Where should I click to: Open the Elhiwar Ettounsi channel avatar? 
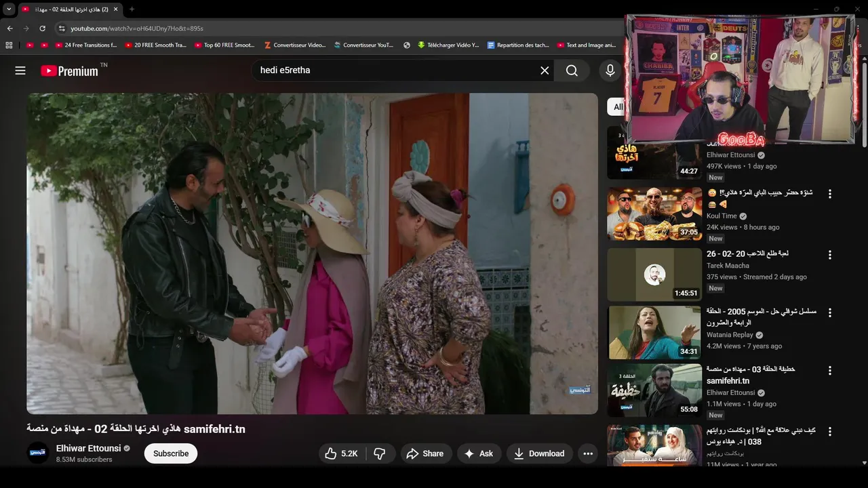point(38,453)
